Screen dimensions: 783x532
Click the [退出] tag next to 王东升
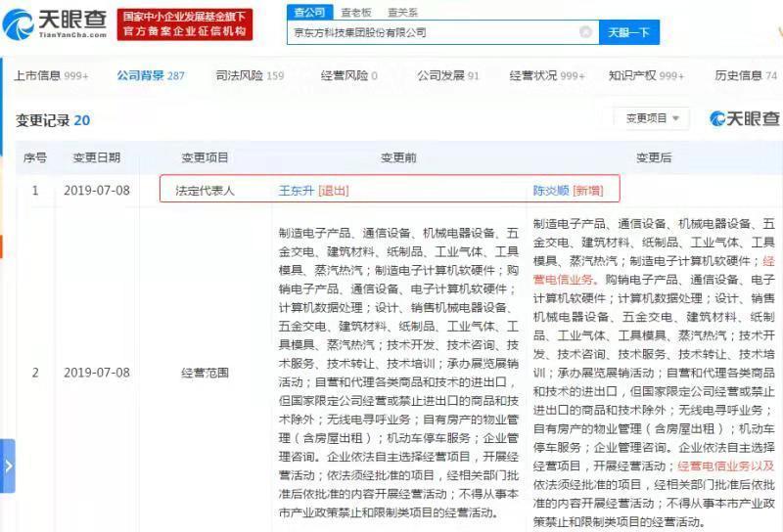tap(333, 191)
